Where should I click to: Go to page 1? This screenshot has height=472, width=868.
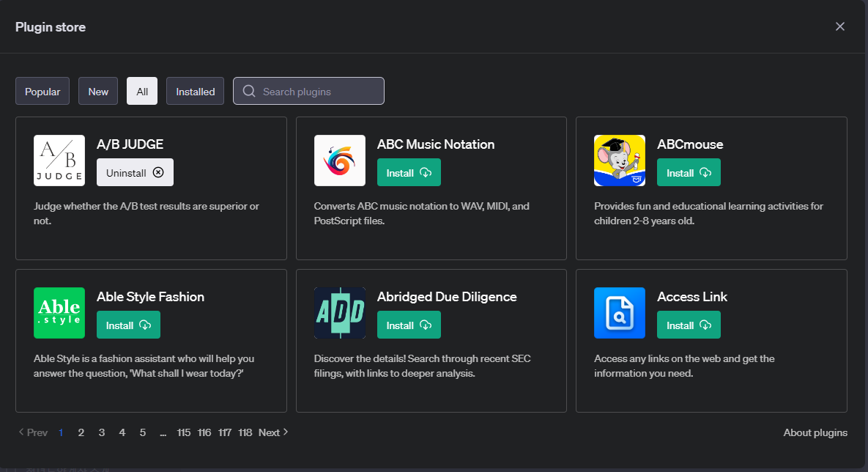(x=61, y=432)
